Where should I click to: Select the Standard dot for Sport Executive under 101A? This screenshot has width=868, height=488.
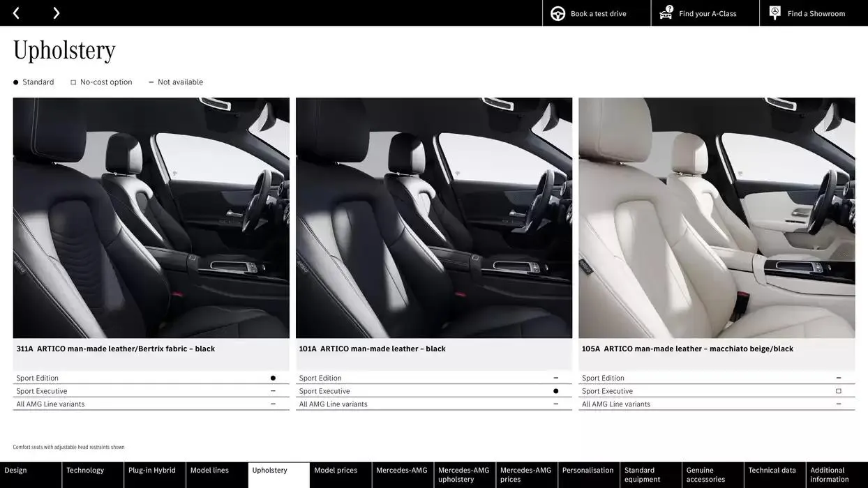(x=555, y=390)
